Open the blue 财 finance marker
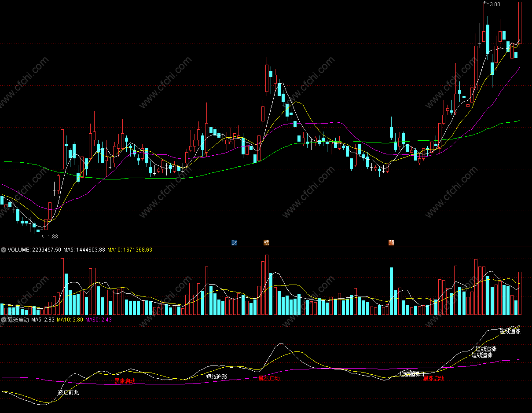The width and height of the screenshot is (532, 413). pos(234,242)
